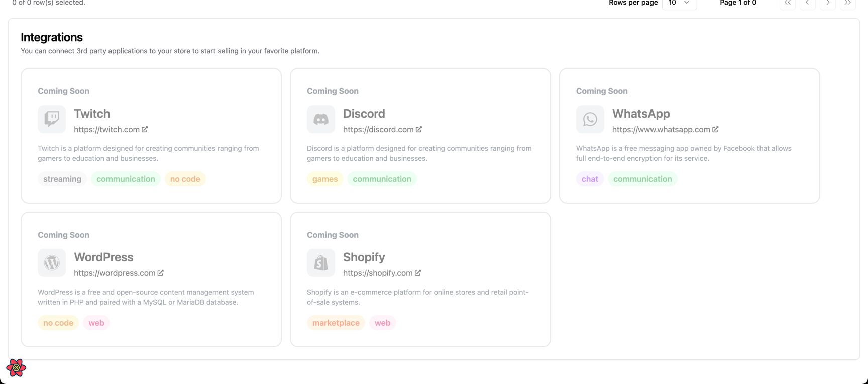
Task: Click Coming Soon label on WordPress card
Action: 63,235
